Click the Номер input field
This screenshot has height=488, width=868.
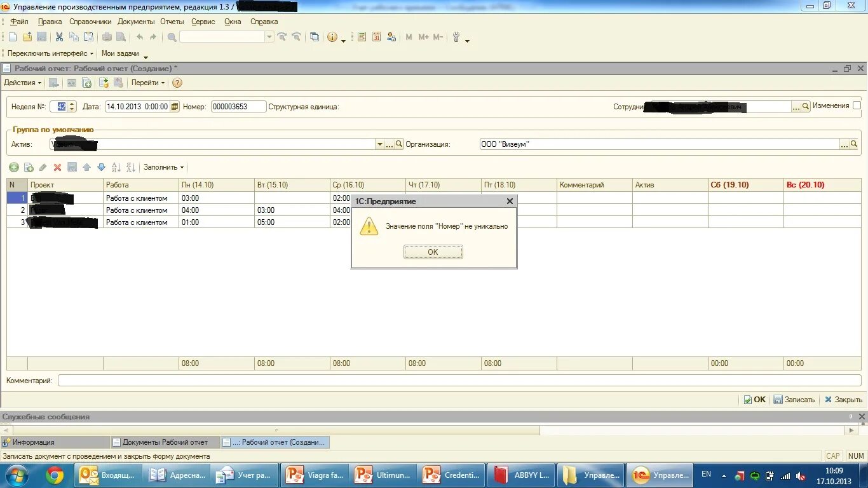pos(238,107)
